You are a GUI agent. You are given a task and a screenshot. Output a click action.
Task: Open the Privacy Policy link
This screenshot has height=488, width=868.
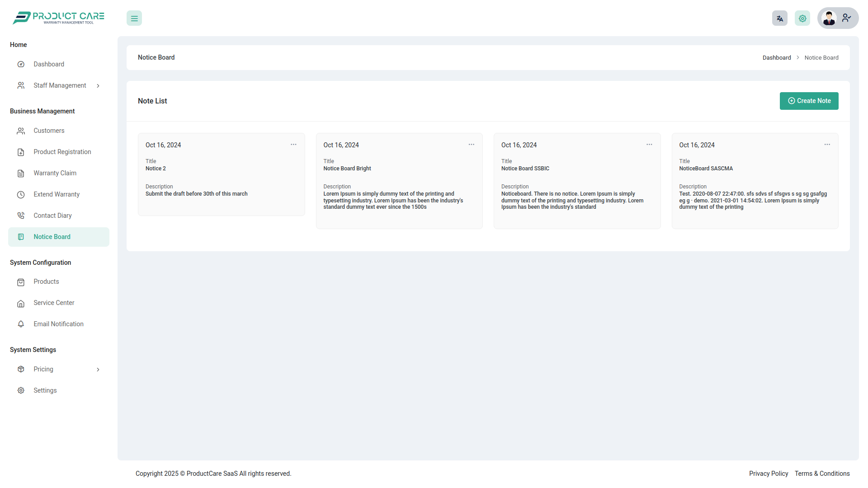tap(768, 474)
